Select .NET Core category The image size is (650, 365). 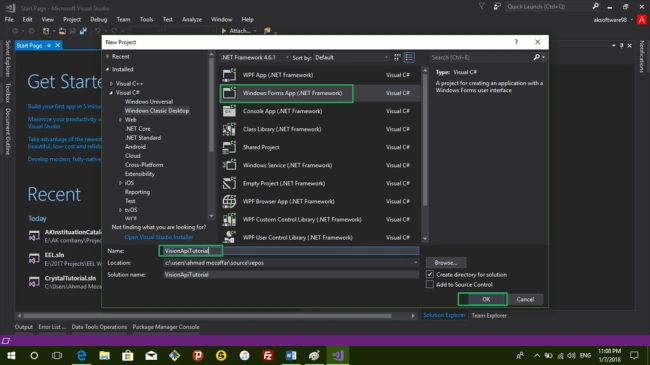pos(138,129)
